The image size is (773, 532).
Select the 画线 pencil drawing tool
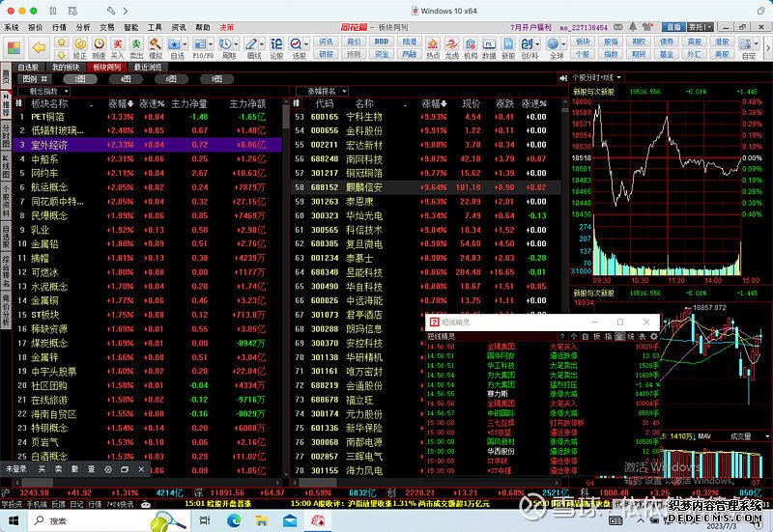[252, 47]
